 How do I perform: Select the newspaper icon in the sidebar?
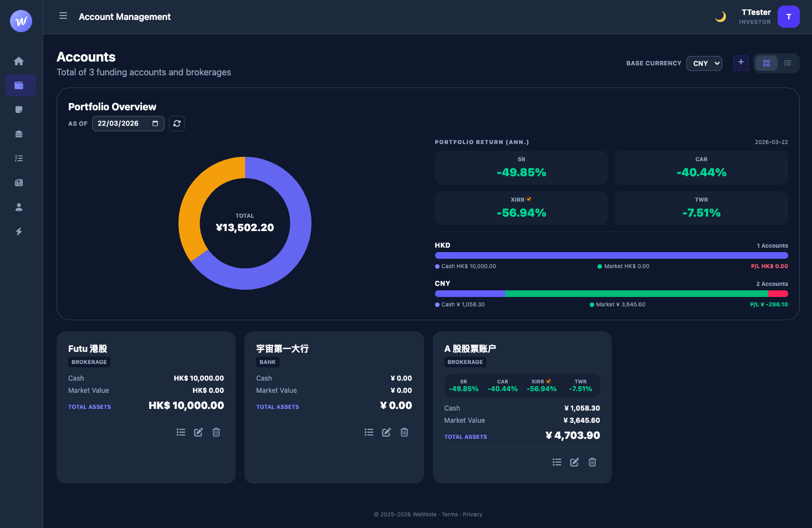(x=19, y=183)
